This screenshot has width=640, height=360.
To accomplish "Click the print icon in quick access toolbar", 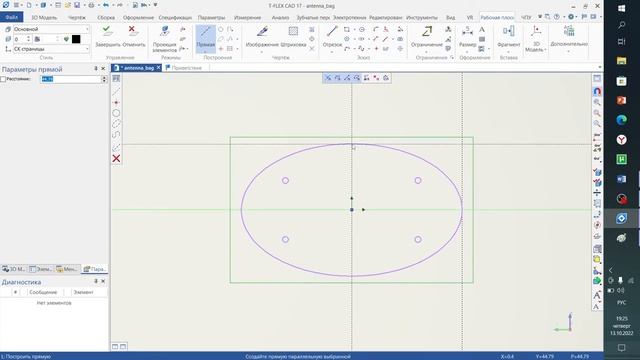I will (91, 5).
